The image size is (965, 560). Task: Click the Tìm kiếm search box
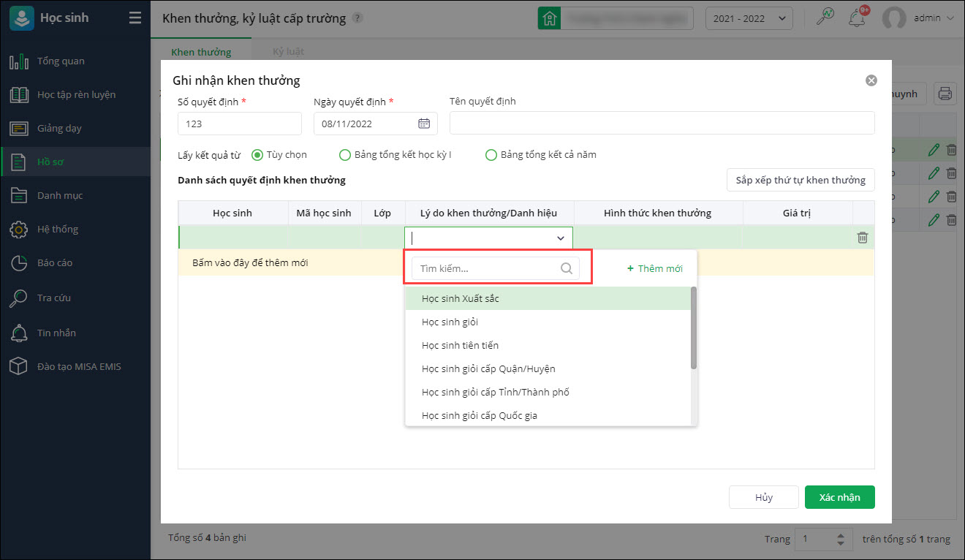coord(496,268)
